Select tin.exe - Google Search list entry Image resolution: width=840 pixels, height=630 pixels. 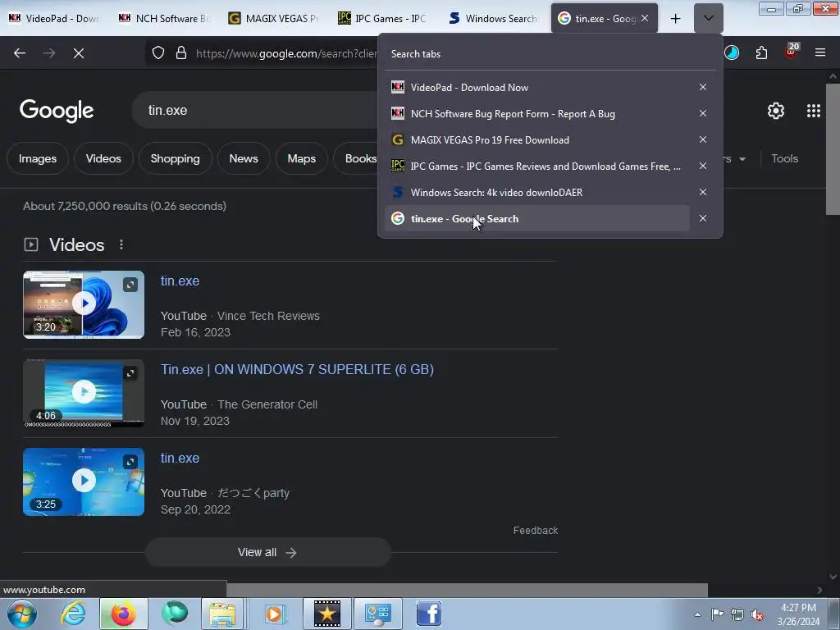tap(537, 218)
